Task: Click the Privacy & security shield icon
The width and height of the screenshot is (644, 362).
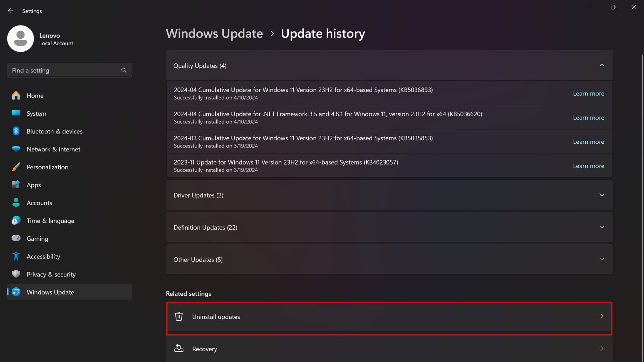Action: [x=16, y=274]
